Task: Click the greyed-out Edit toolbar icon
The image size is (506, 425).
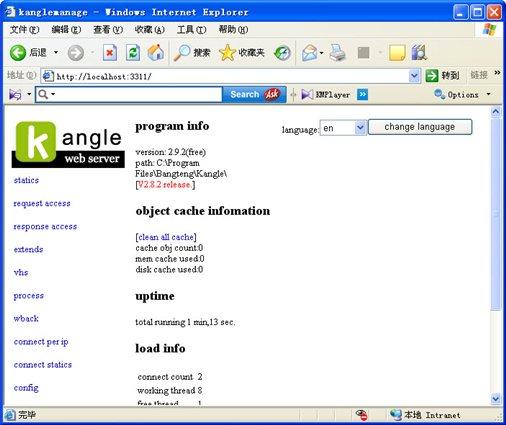Action: pos(363,53)
